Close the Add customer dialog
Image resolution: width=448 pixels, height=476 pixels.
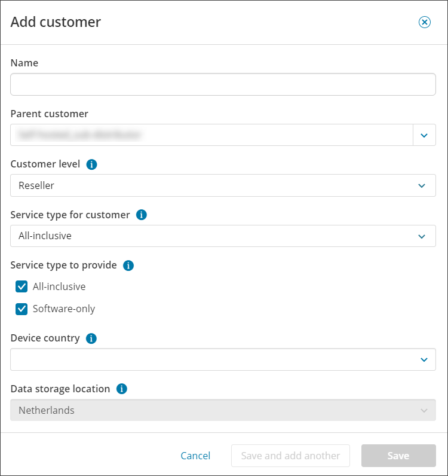[x=424, y=22]
